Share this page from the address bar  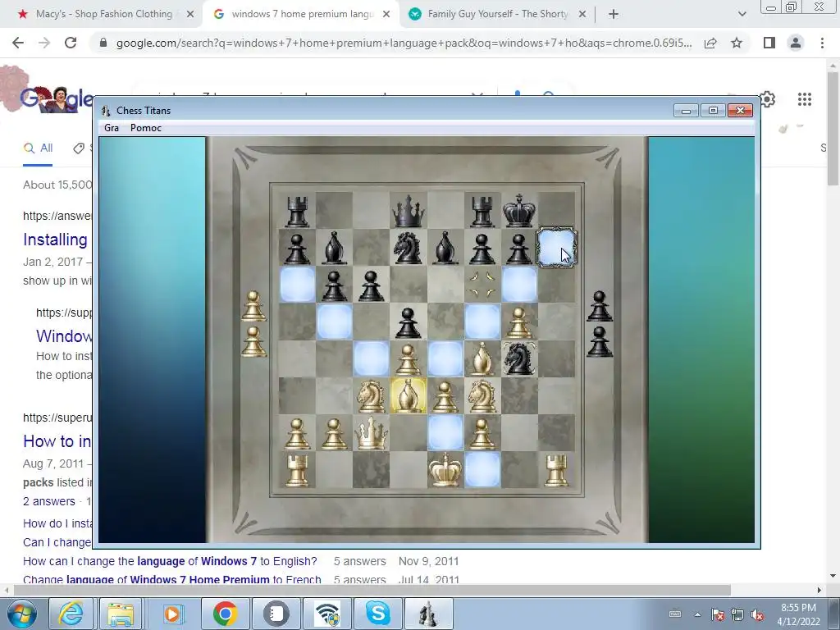pos(710,43)
